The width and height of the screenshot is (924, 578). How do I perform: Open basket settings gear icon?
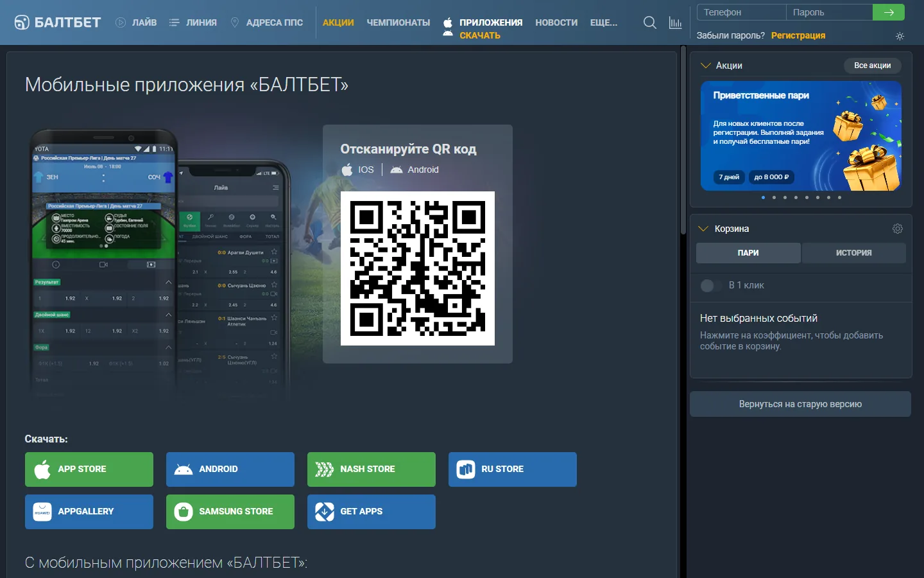click(898, 229)
